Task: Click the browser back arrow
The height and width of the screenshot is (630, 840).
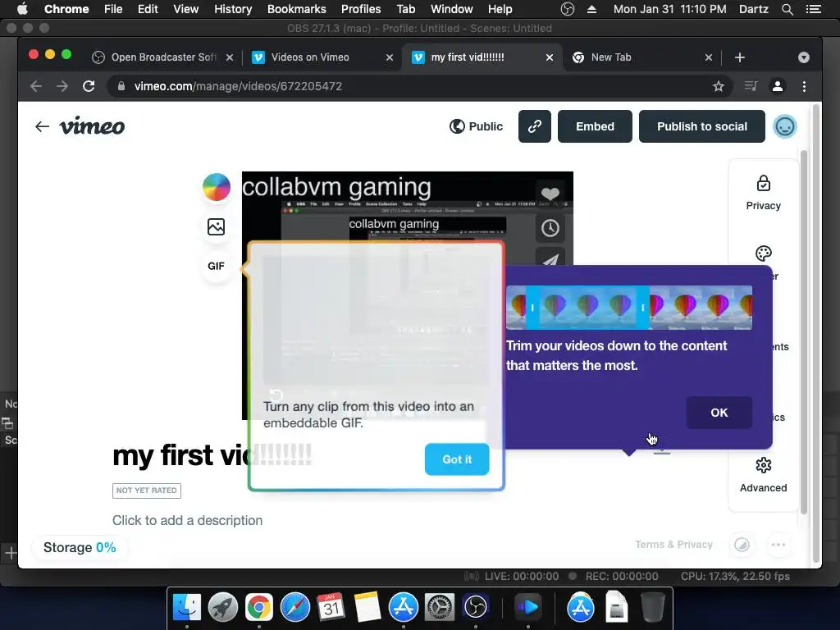Action: 36,86
